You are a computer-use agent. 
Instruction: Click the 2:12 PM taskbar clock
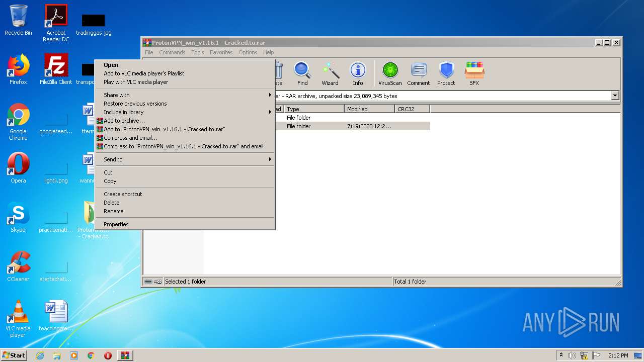pos(618,355)
